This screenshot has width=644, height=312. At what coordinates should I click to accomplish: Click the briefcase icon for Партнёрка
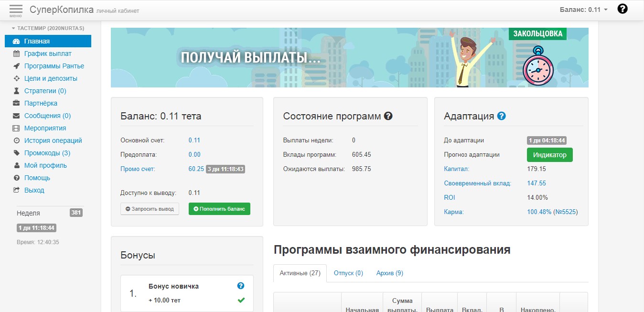coord(16,103)
